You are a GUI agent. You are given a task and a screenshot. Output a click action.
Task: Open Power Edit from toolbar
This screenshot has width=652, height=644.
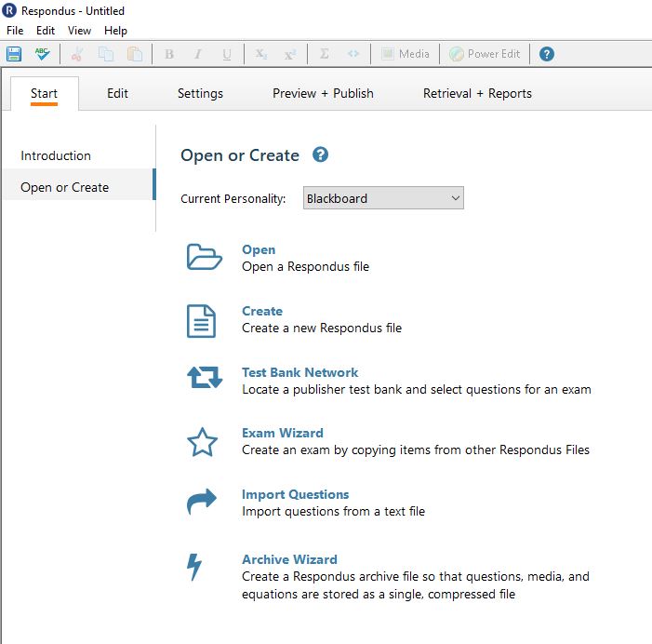coord(485,54)
